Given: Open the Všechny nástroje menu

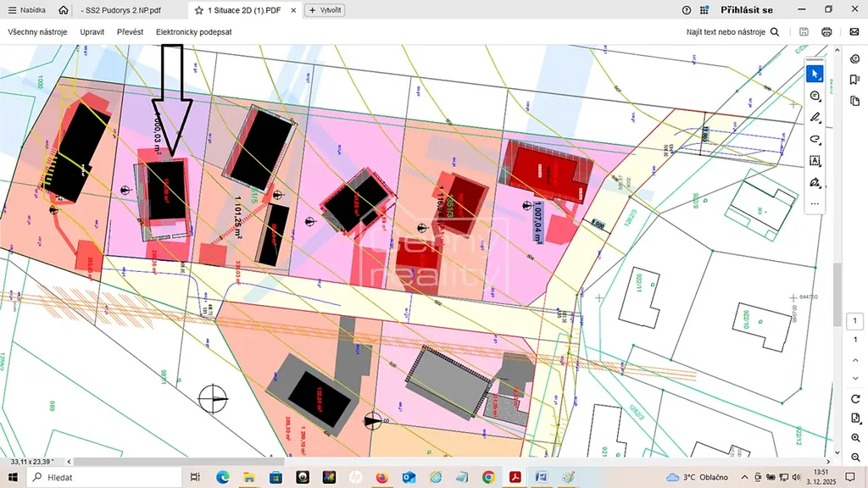Looking at the screenshot, I should pos(38,32).
